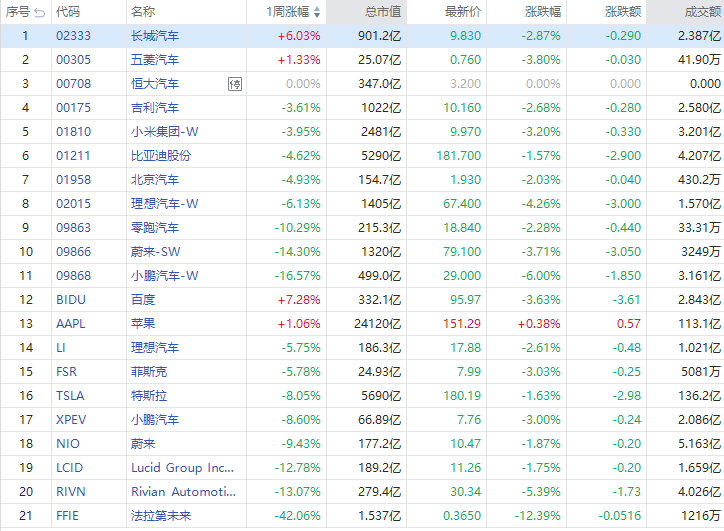Viewport: 724px width, 531px height.
Task: Select the Rivian Automotive row name
Action: coord(184,492)
